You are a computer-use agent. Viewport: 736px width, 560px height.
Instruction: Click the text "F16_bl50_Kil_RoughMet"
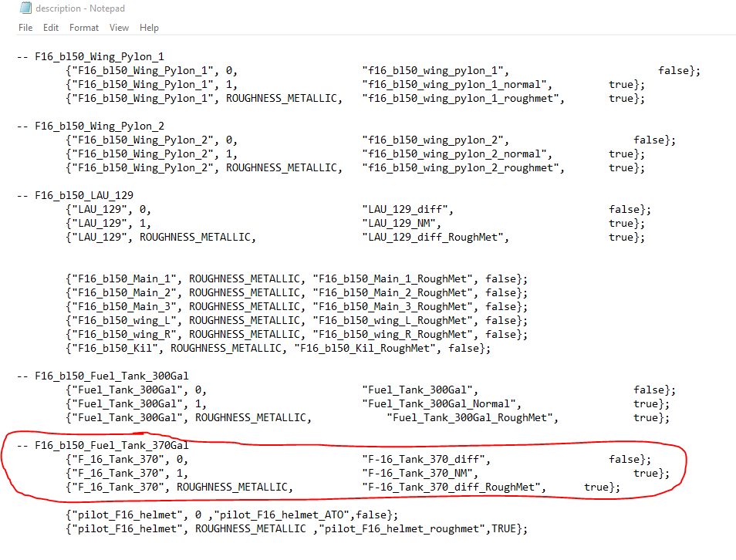click(x=365, y=349)
